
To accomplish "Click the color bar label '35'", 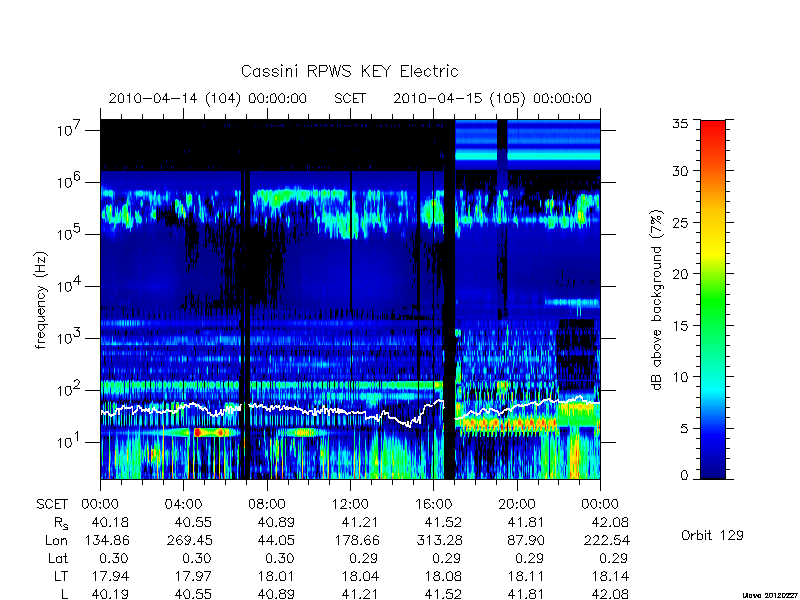I will tap(680, 123).
